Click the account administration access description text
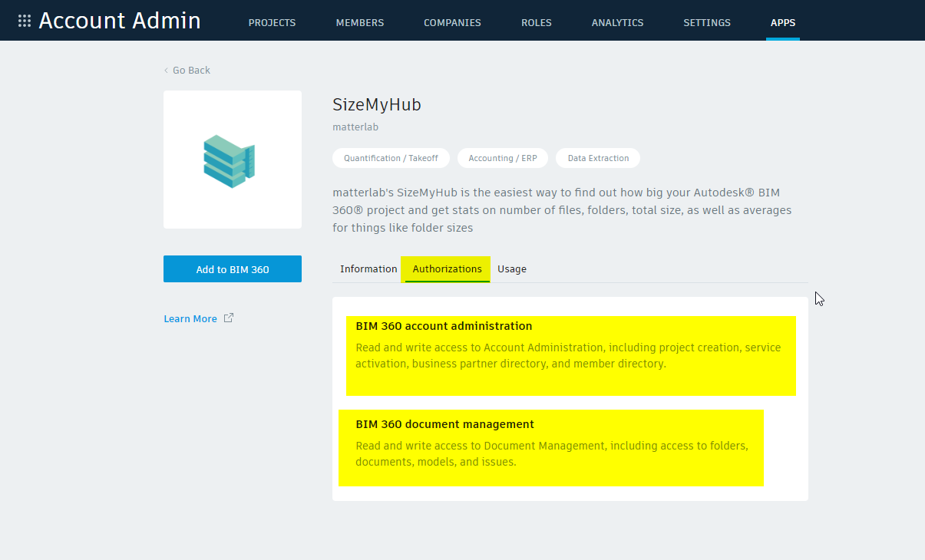This screenshot has width=925, height=560. click(x=568, y=356)
